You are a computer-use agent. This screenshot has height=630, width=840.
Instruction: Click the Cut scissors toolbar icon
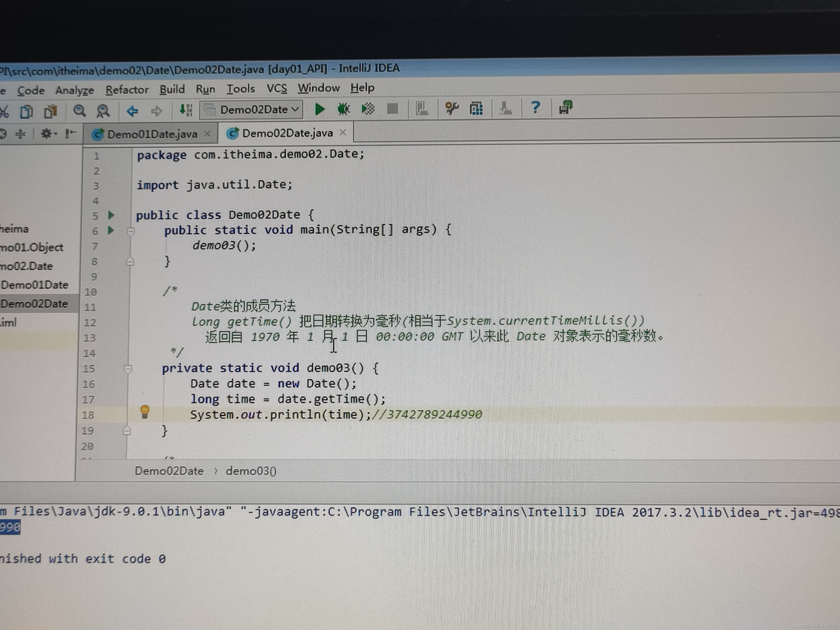pyautogui.click(x=4, y=112)
